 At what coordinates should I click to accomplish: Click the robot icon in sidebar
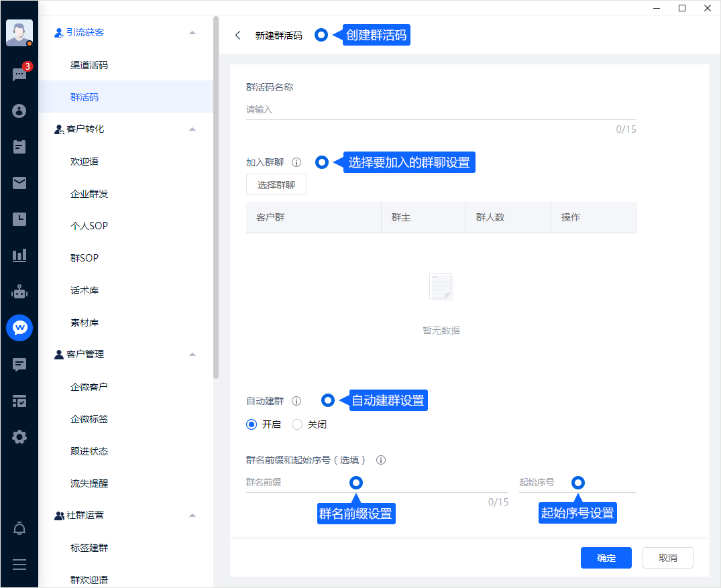19,292
